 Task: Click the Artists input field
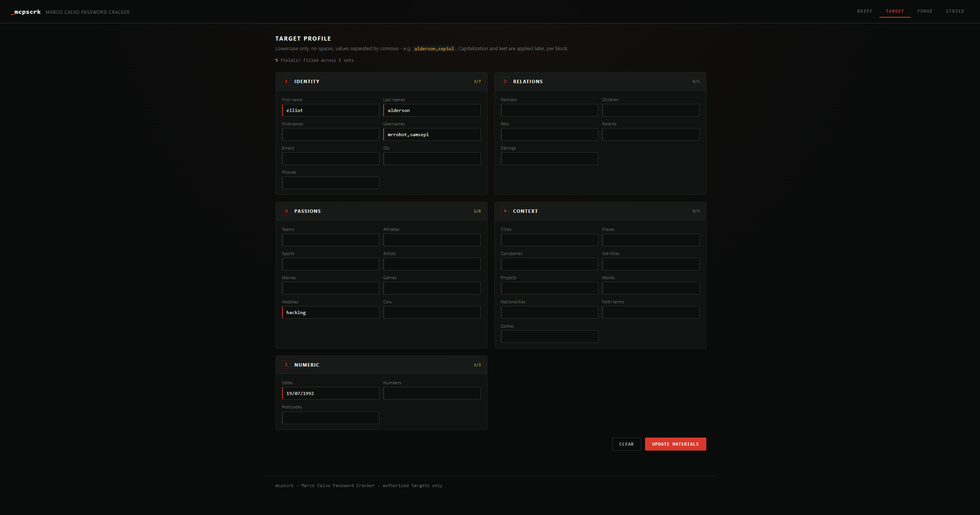click(432, 264)
